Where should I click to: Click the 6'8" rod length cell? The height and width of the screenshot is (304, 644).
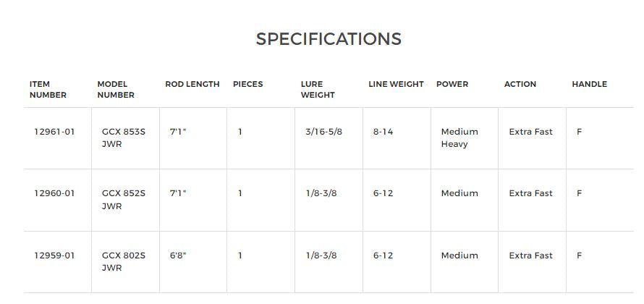(x=178, y=256)
